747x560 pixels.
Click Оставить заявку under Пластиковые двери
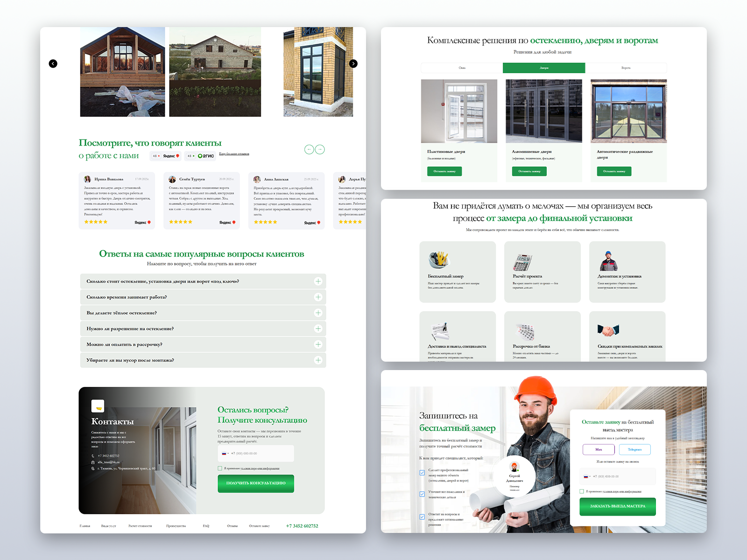[444, 171]
